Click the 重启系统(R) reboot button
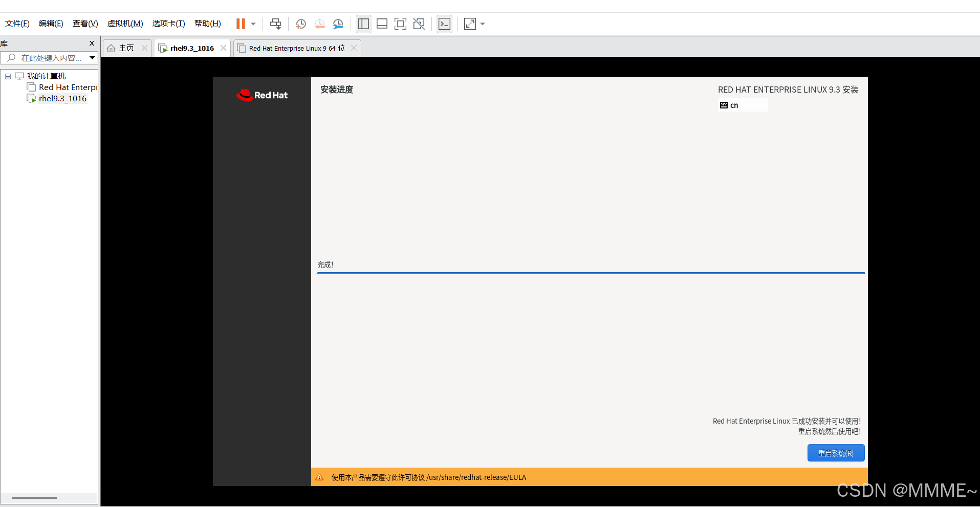980x507 pixels. pyautogui.click(x=836, y=453)
